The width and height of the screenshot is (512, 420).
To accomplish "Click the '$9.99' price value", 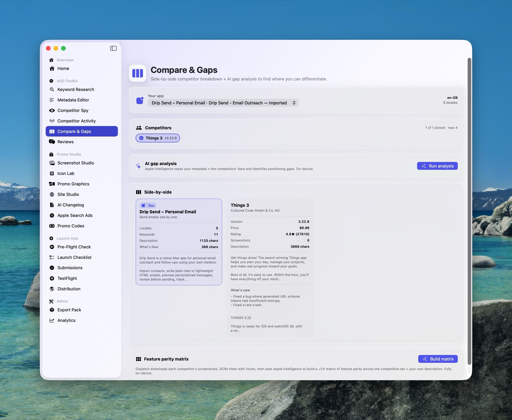I will click(x=304, y=228).
